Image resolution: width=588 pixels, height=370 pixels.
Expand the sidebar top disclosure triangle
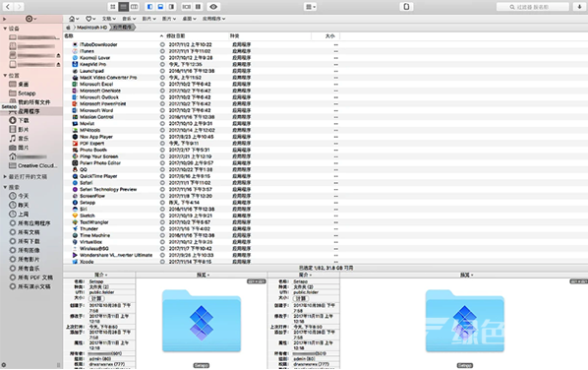(5, 19)
